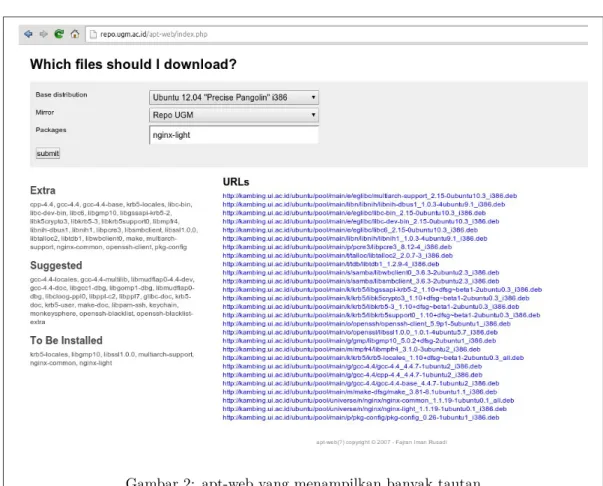Open the pkg-config_0.26 deb link
Viewport: 603px width, 486px height.
coord(361,417)
